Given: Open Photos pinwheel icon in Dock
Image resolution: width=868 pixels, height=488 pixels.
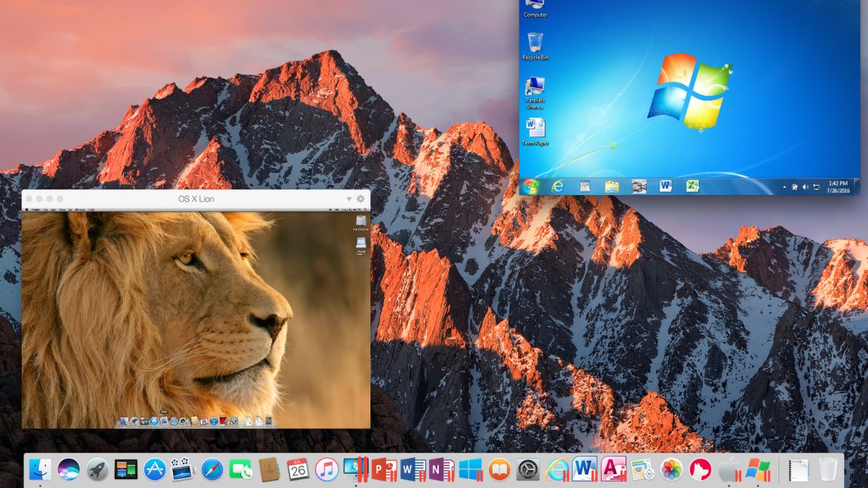Looking at the screenshot, I should (671, 469).
